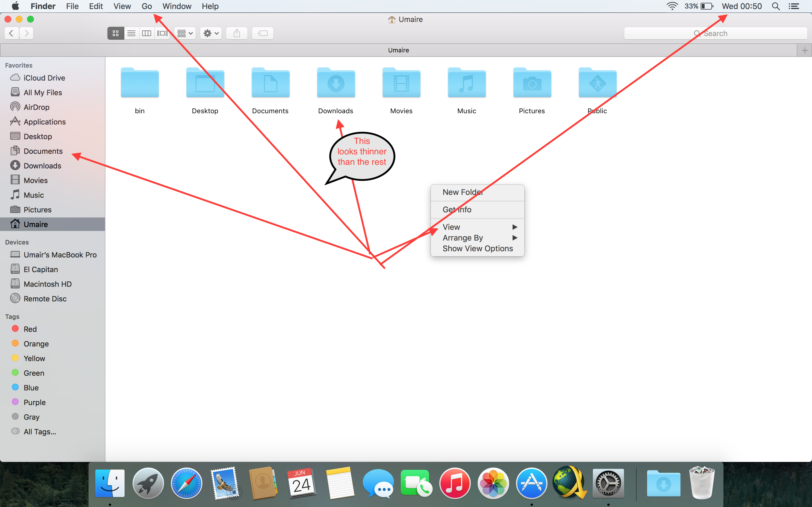Switch to list view in toolbar
The width and height of the screenshot is (812, 507).
(131, 33)
